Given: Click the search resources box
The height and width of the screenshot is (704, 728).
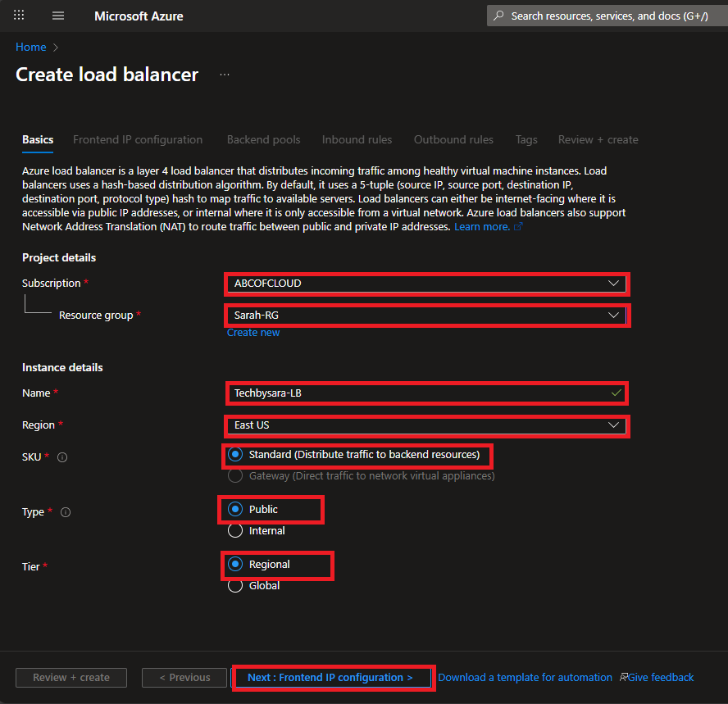Looking at the screenshot, I should pyautogui.click(x=607, y=16).
